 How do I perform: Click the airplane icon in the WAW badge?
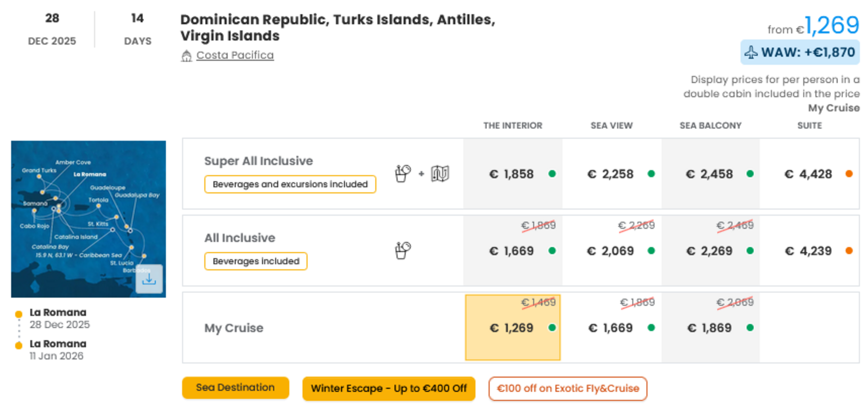click(x=751, y=52)
